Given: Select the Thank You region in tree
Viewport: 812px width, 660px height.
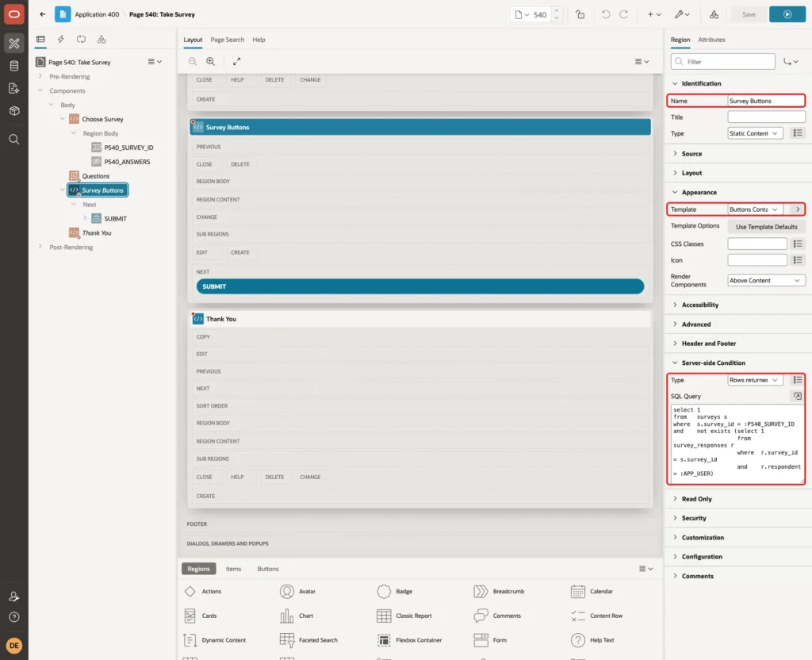Looking at the screenshot, I should click(x=96, y=233).
